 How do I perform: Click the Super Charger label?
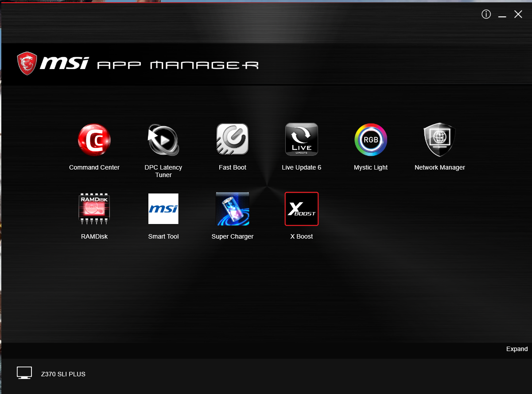(233, 236)
